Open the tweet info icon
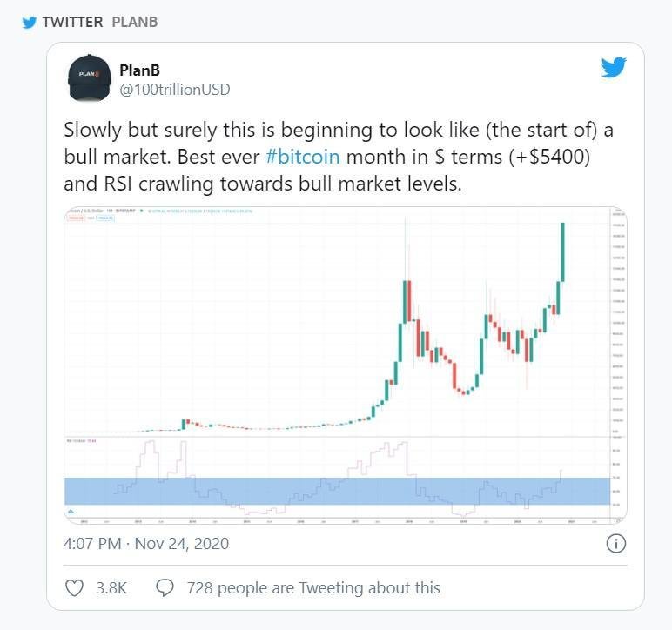Screen dimensions: 672x630 [615, 544]
